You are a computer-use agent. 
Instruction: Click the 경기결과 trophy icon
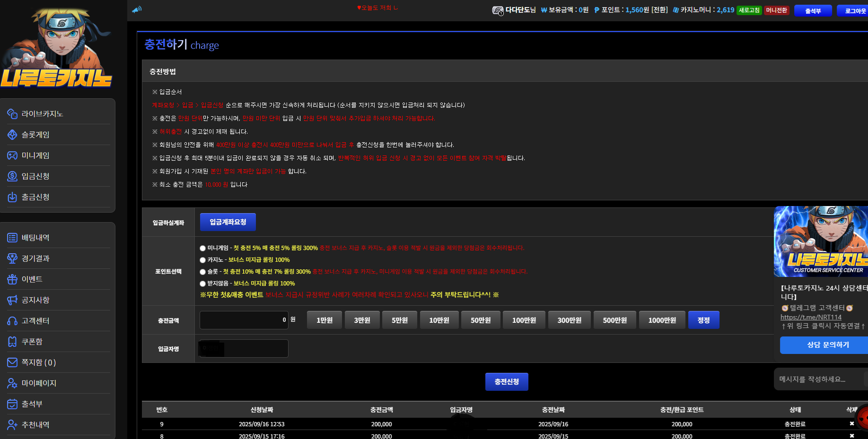pyautogui.click(x=12, y=258)
